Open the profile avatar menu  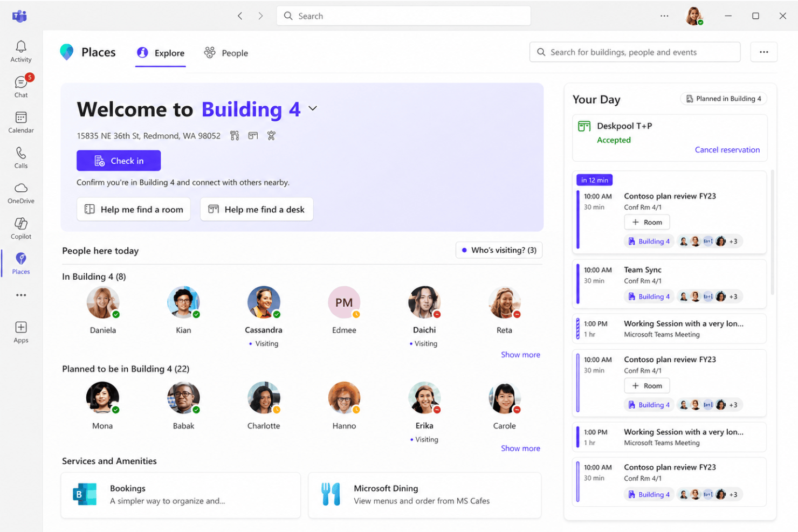pos(694,16)
